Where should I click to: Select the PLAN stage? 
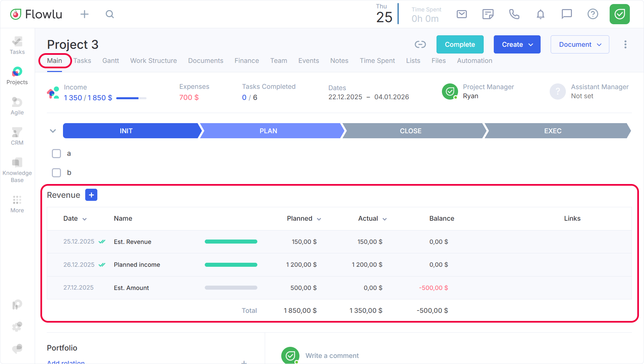(268, 131)
